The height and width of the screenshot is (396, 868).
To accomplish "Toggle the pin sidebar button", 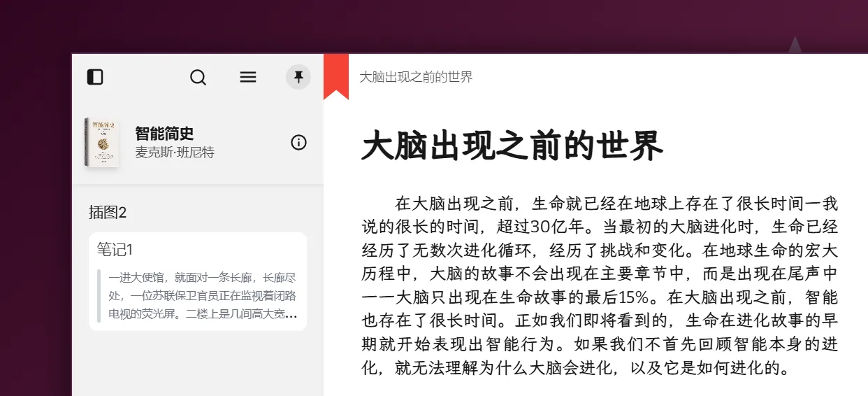I will coord(298,77).
